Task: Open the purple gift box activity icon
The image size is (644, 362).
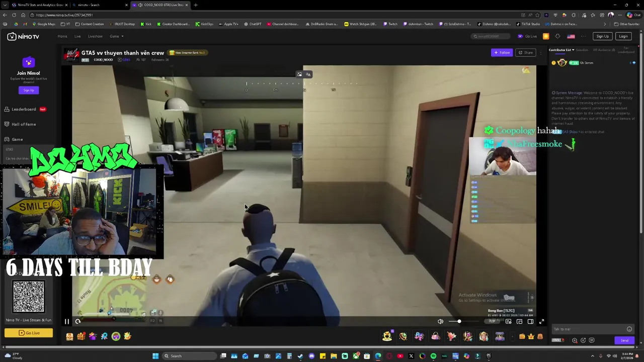Action: pos(93,336)
